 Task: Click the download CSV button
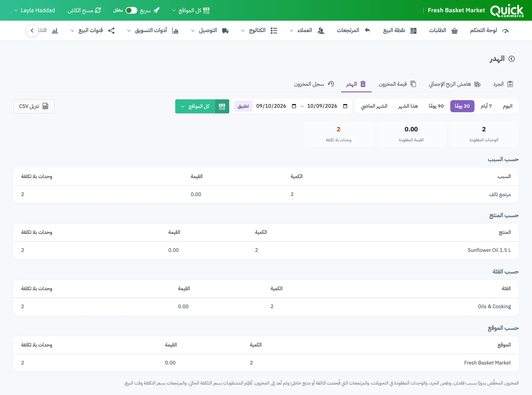pos(34,106)
